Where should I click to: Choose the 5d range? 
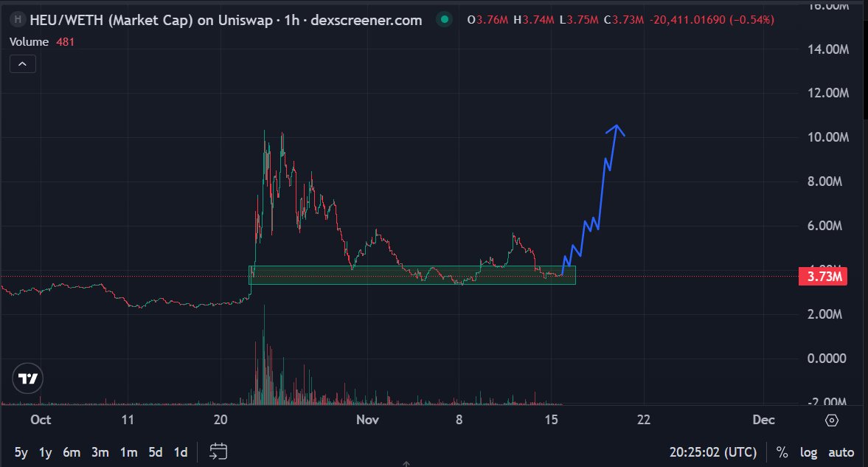coord(154,452)
